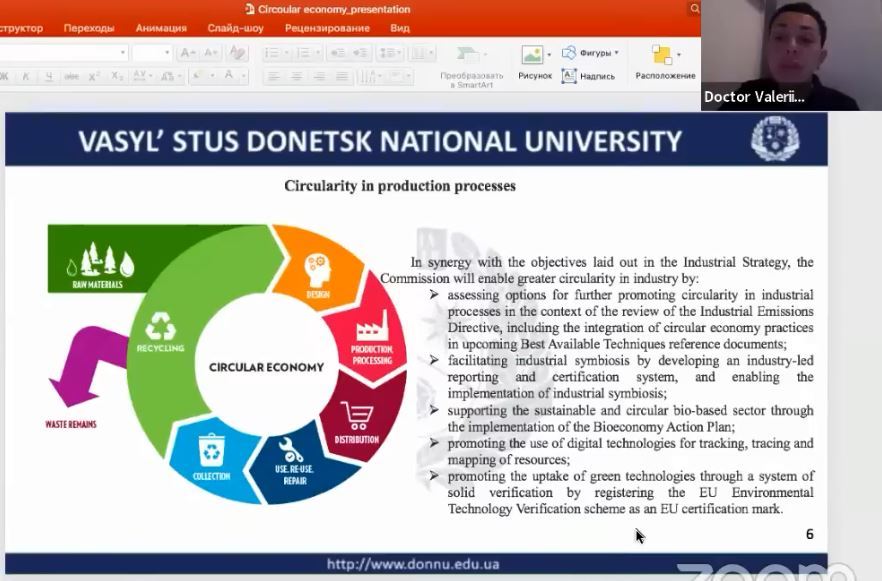Open the highlight color dropdown arrow
Screen dimensions: 882x581
[x=212, y=76]
